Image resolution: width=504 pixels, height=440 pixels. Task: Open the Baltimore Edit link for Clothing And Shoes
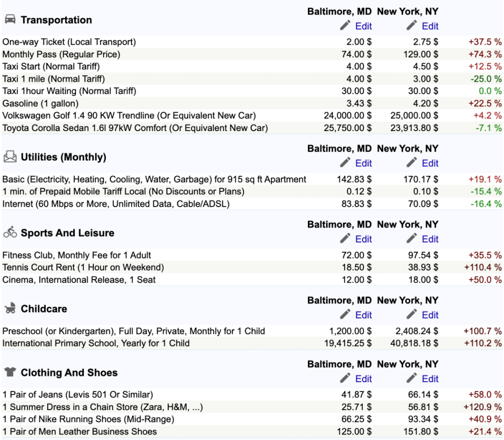(x=364, y=378)
